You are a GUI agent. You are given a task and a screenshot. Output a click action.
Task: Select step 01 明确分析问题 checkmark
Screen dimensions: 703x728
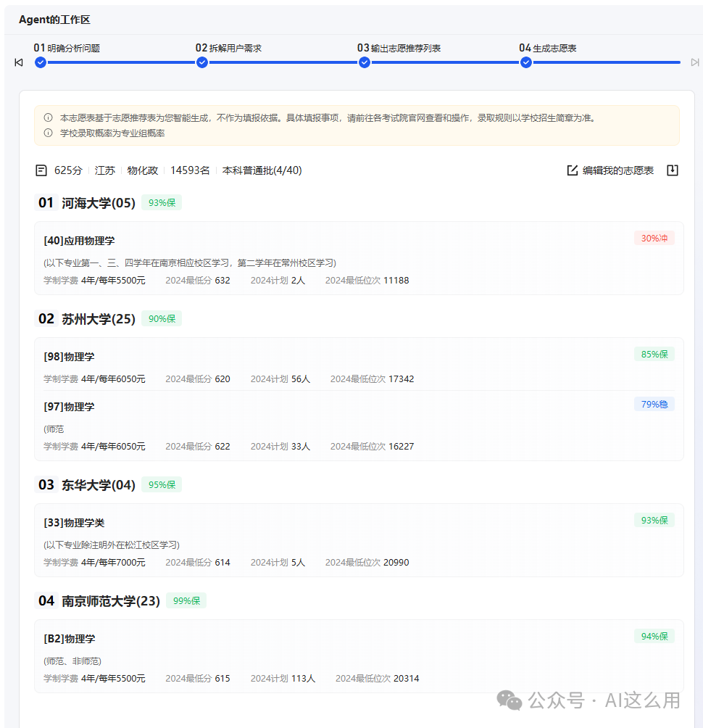(41, 62)
